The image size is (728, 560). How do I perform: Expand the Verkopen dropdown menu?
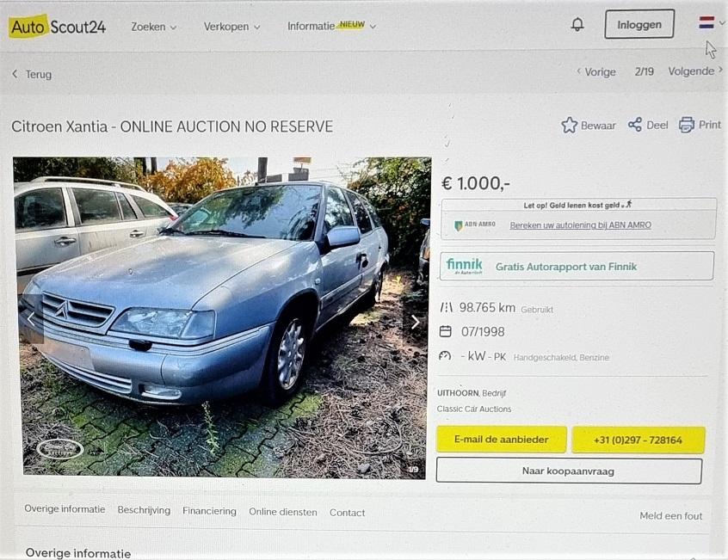231,27
